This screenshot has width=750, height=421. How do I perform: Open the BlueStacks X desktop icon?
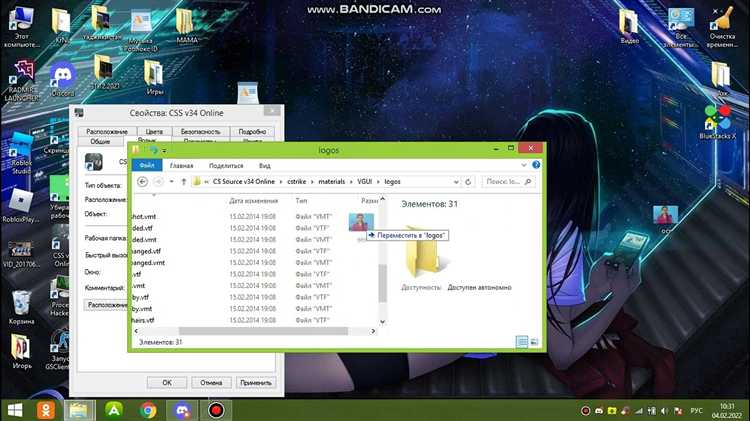click(x=719, y=118)
